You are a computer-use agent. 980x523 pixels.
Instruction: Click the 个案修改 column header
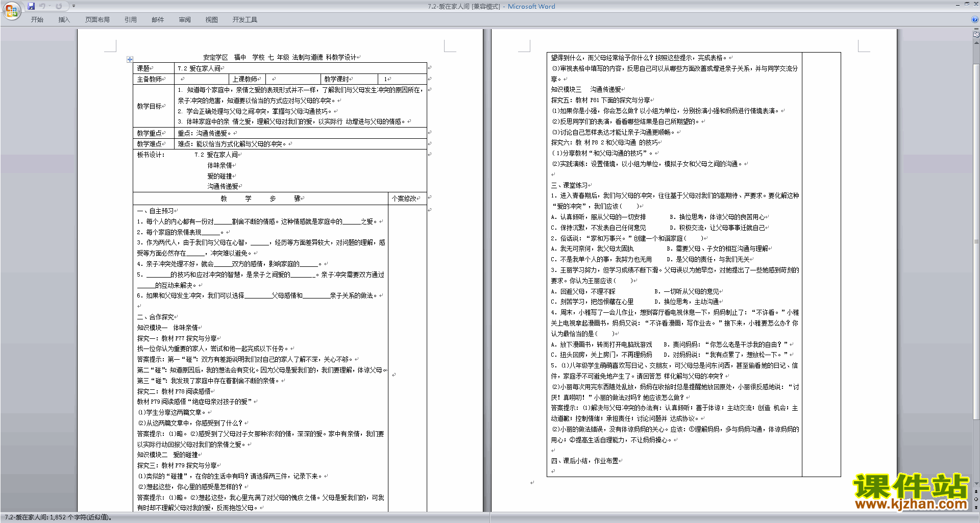pyautogui.click(x=407, y=198)
